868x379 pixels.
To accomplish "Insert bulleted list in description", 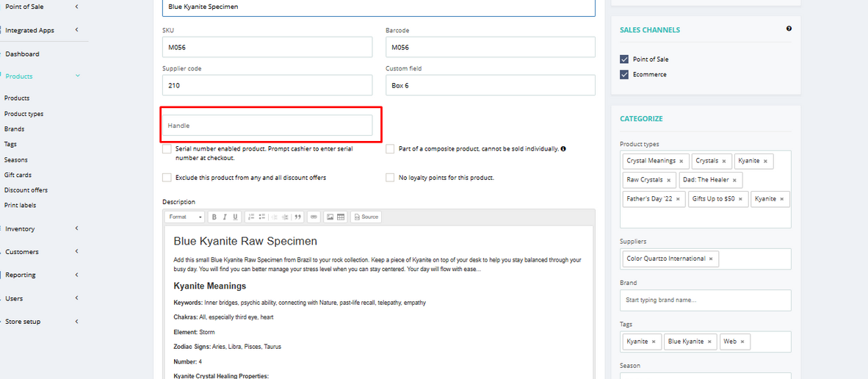I will coord(262,217).
